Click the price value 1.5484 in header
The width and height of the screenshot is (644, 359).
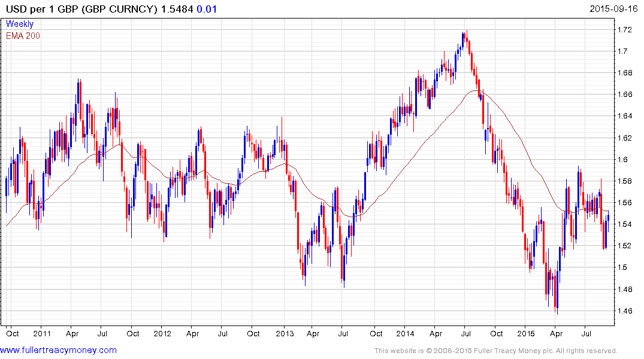[x=177, y=9]
